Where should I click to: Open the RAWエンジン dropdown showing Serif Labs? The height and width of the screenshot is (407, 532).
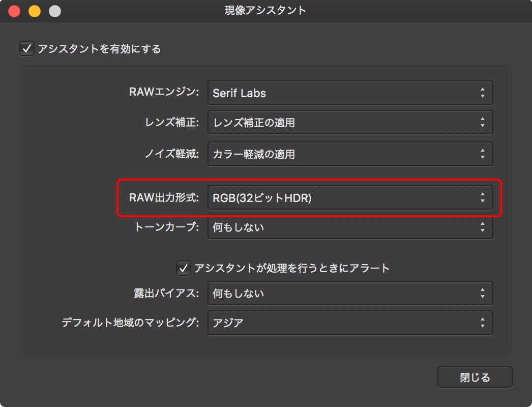click(350, 93)
